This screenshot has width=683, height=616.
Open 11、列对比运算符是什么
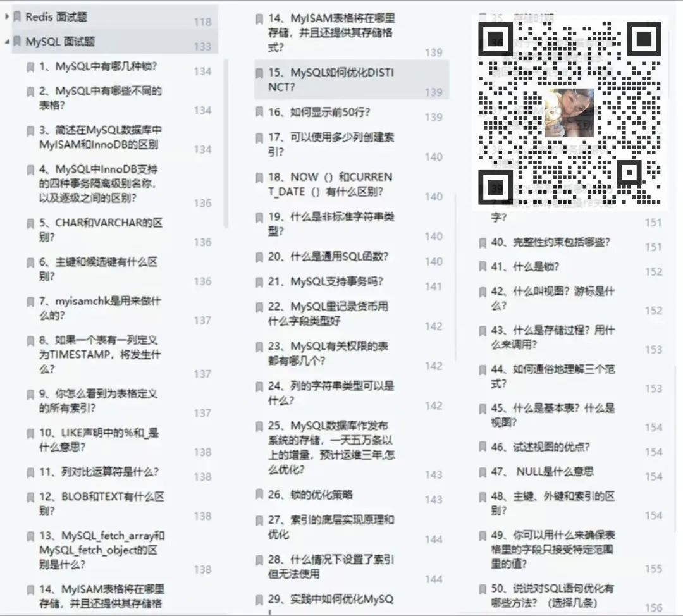tap(99, 472)
